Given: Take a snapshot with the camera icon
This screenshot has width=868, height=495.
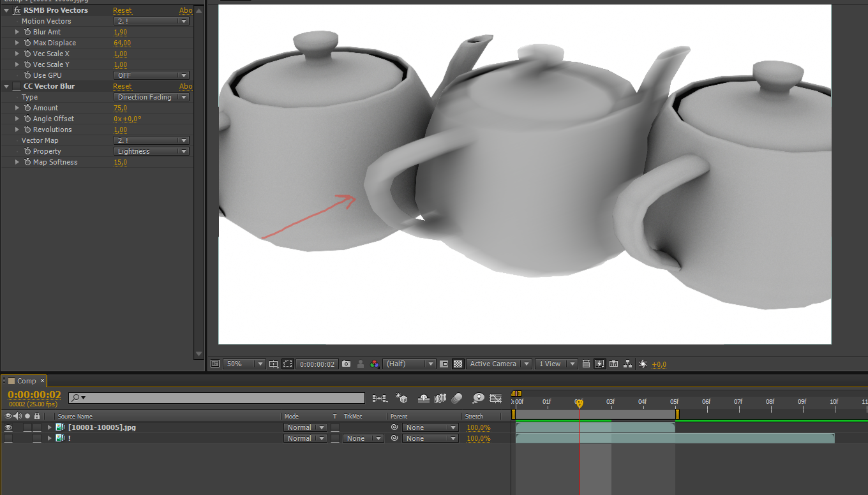Looking at the screenshot, I should click(346, 364).
